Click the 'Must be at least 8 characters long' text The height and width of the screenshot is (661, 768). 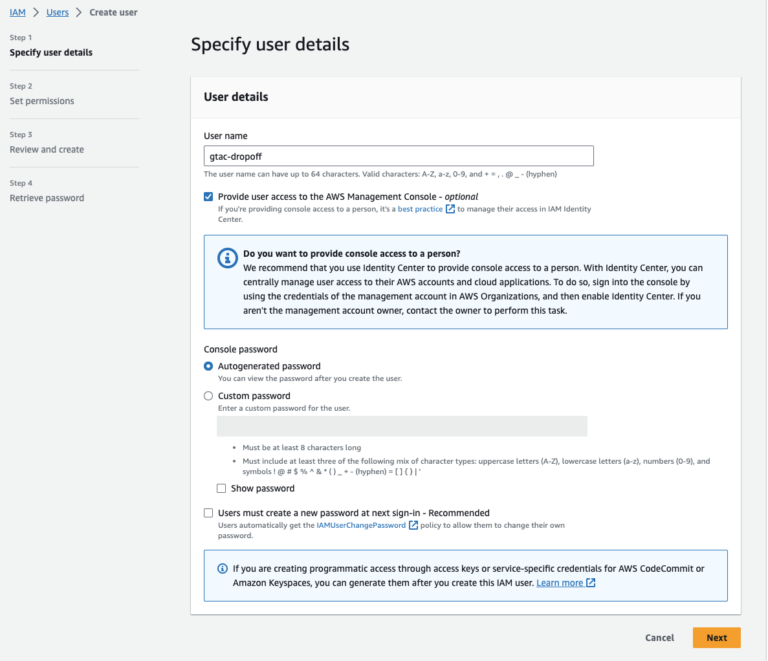pos(302,448)
